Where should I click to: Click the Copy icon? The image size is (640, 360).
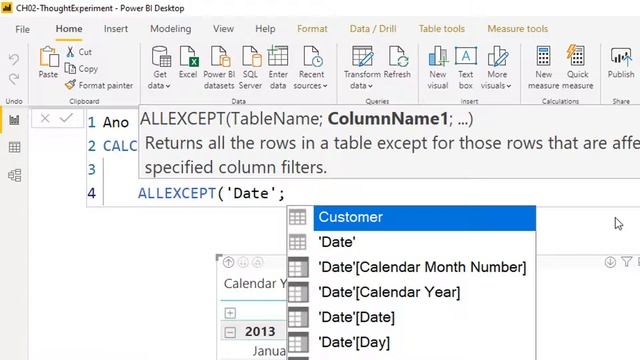(70, 68)
